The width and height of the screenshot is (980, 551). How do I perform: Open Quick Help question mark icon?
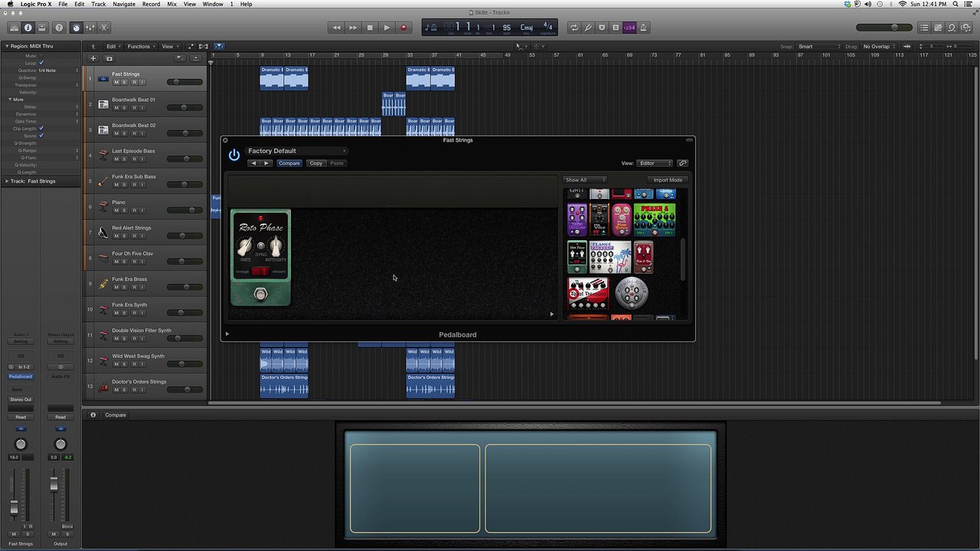click(59, 28)
